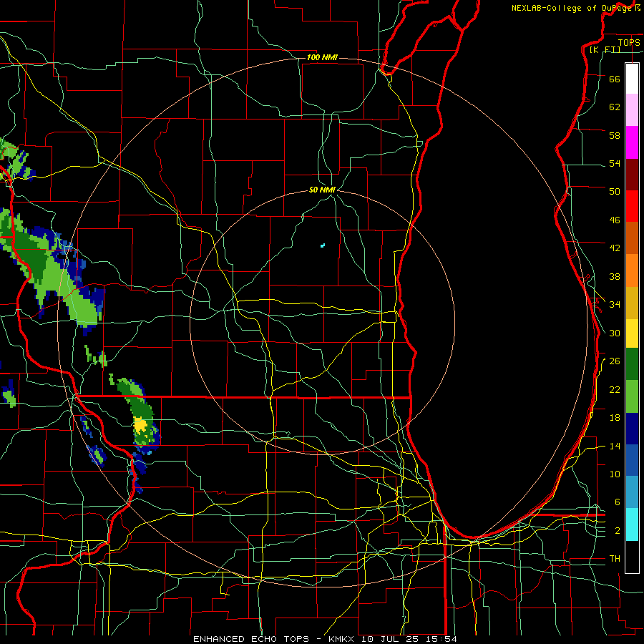644x644 pixels.
Task: Click the light orange legend color block
Action: (632, 270)
